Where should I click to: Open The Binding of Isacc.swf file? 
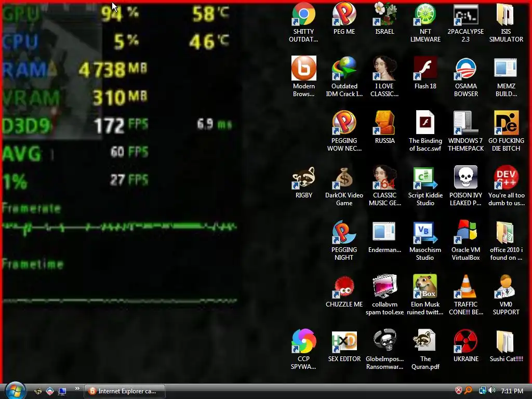point(425,123)
